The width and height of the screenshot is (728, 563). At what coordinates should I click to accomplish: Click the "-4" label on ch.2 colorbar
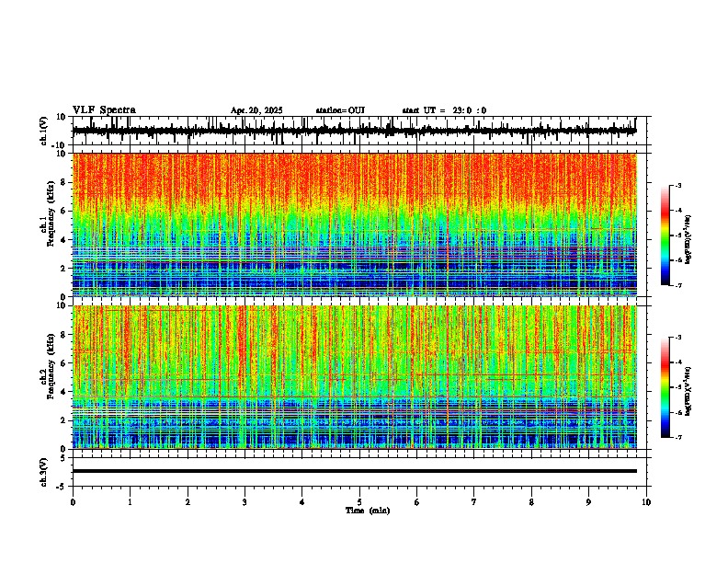click(678, 362)
